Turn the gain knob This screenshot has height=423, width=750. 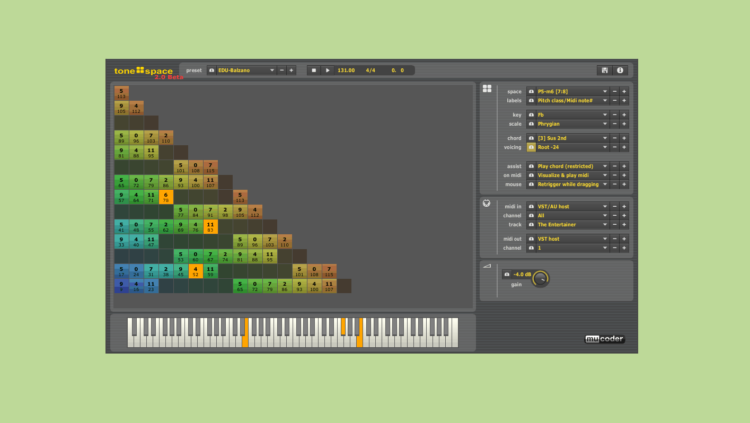point(540,278)
